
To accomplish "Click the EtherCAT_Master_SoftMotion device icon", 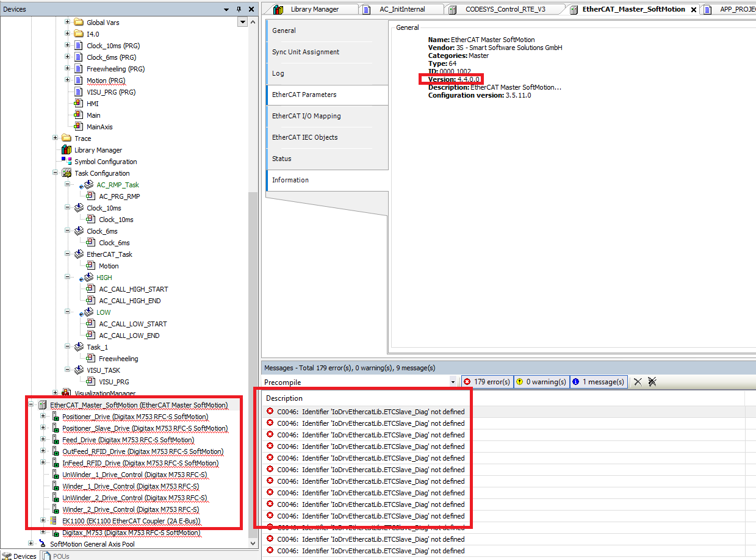I will coord(41,404).
